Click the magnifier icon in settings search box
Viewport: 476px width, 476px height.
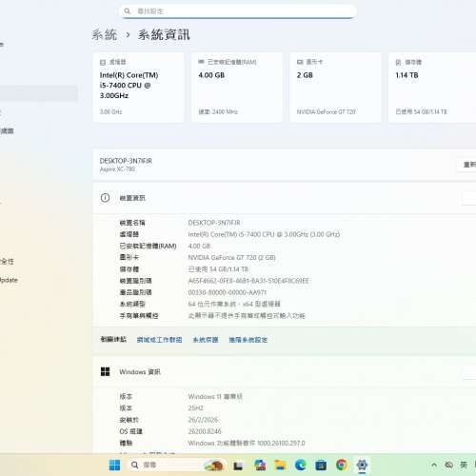coord(128,11)
